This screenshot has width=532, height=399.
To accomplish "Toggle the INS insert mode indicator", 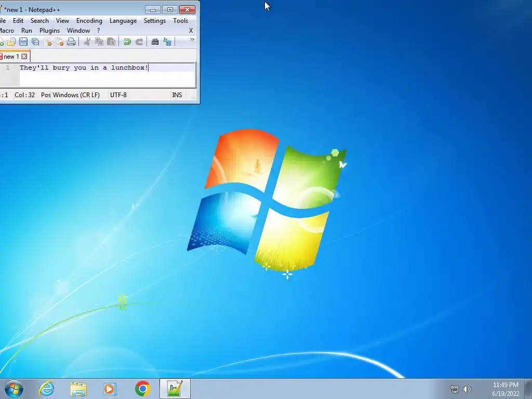I will click(x=177, y=95).
